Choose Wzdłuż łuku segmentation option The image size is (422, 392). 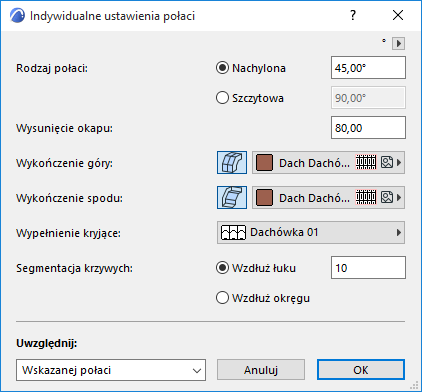tap(222, 268)
